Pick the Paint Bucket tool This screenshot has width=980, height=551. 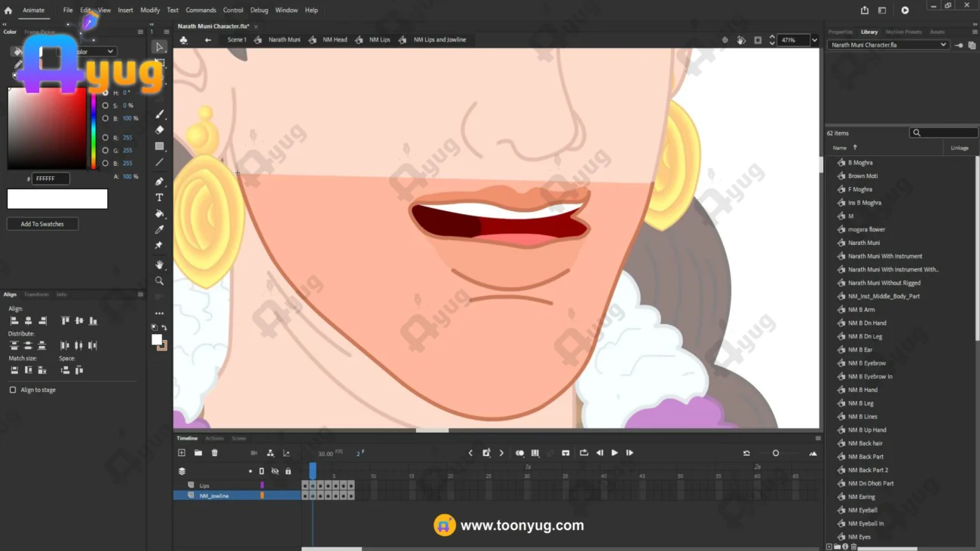[x=159, y=214]
